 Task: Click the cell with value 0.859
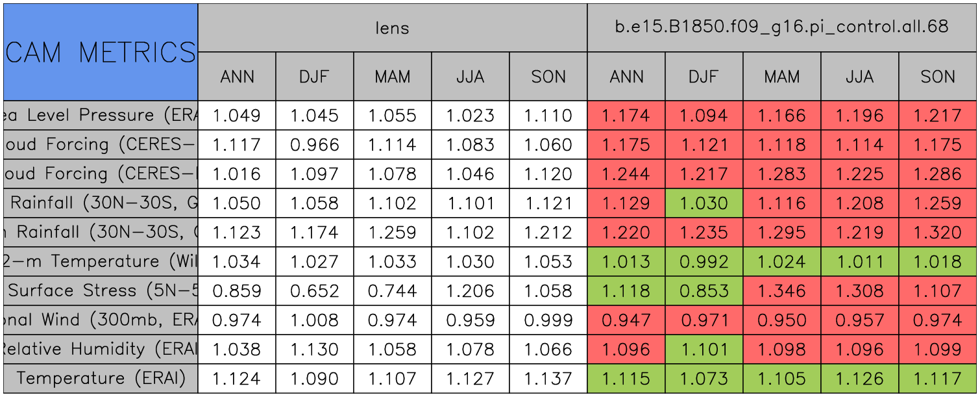(236, 291)
